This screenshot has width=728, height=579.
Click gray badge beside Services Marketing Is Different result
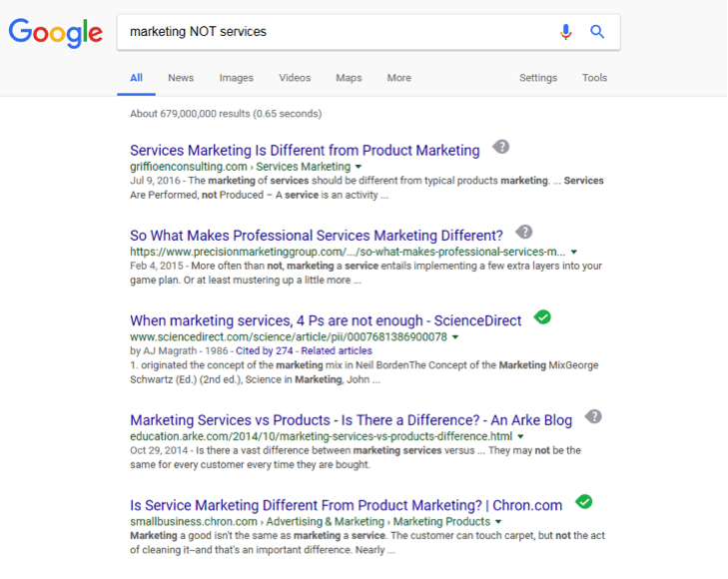(x=501, y=147)
